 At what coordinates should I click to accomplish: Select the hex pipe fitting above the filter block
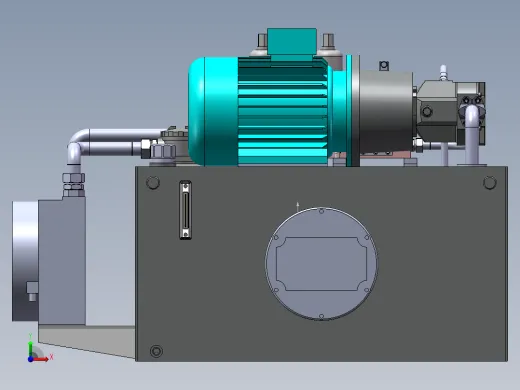coord(73,185)
